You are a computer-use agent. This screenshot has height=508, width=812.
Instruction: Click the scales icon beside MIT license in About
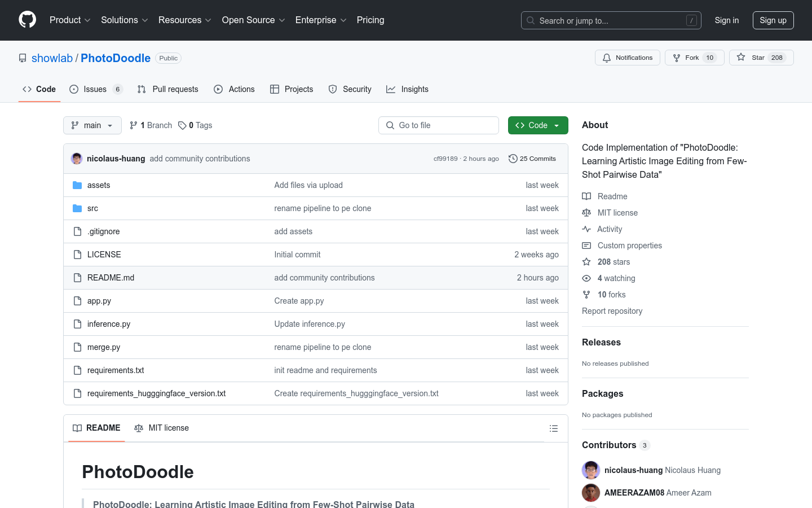pyautogui.click(x=586, y=213)
